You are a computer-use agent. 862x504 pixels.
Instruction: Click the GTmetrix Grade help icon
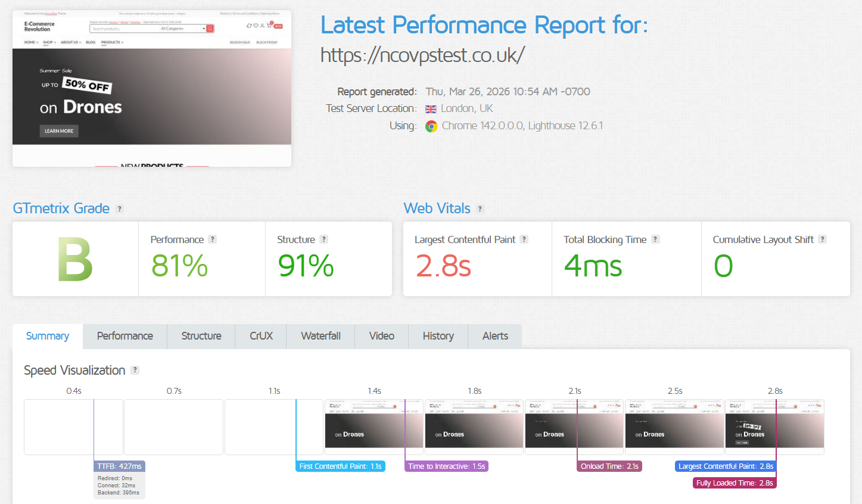pos(119,209)
